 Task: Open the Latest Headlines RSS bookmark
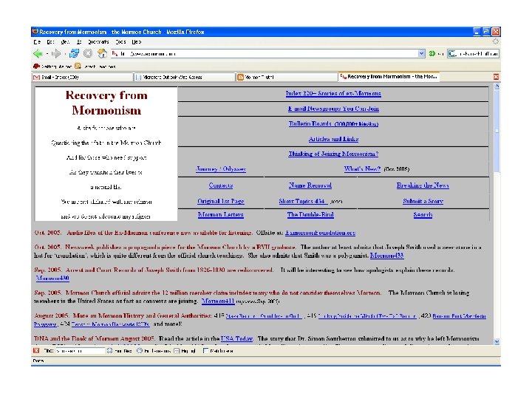coord(95,66)
